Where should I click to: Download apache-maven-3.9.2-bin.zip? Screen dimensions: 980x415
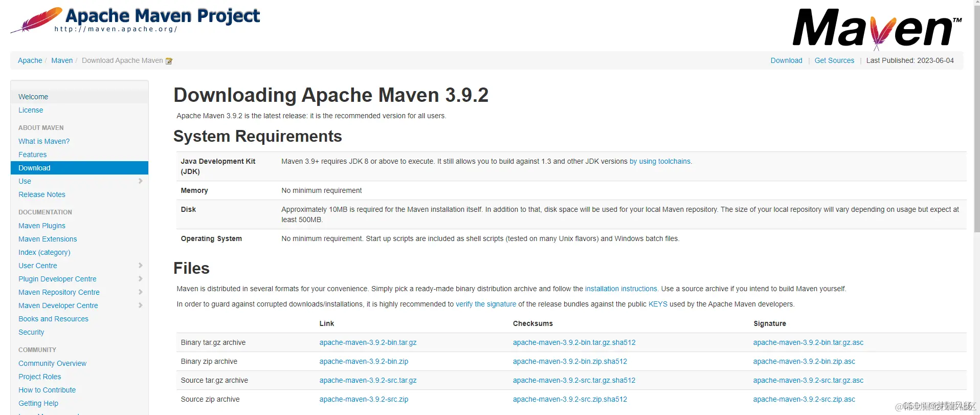[x=364, y=361]
